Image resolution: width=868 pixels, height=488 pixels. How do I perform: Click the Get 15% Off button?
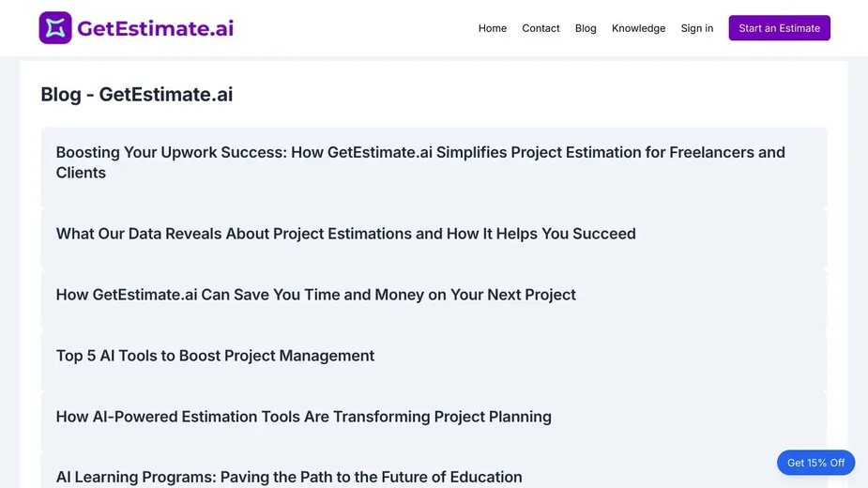[x=815, y=463]
